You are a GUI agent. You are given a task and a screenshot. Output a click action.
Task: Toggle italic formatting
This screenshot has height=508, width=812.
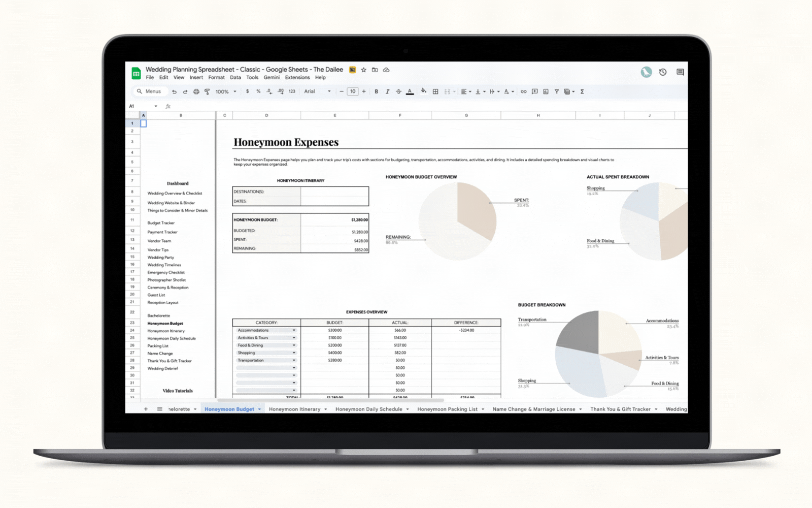387,92
